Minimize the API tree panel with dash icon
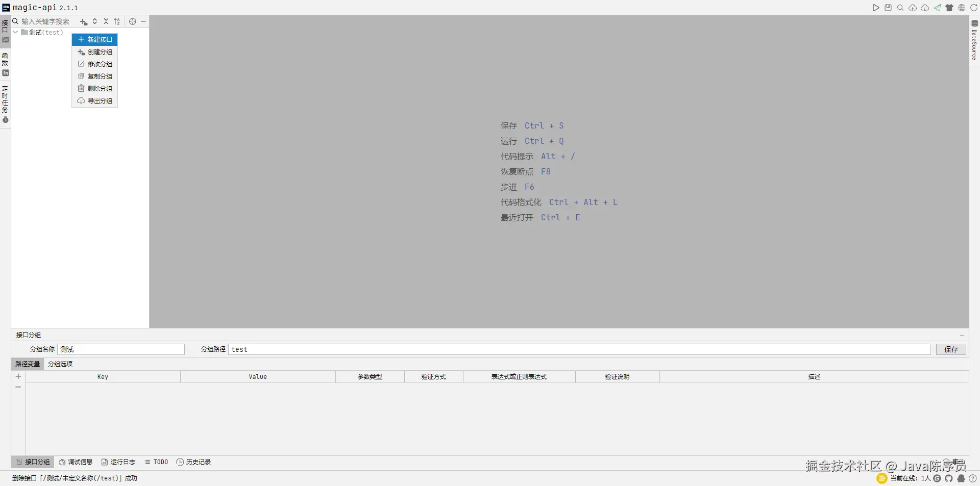The height and width of the screenshot is (486, 980). (143, 21)
